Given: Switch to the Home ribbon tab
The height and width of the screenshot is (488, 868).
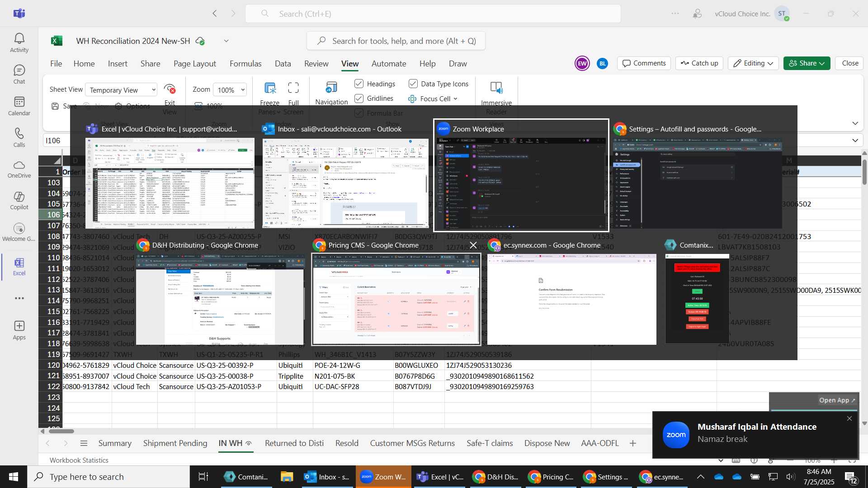Looking at the screenshot, I should coord(84,64).
